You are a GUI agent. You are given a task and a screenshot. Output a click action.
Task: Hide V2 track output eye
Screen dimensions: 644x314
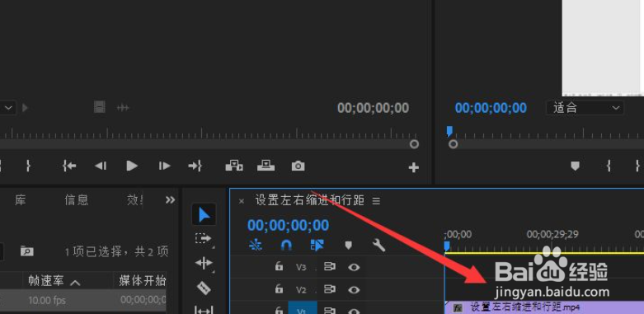point(354,290)
